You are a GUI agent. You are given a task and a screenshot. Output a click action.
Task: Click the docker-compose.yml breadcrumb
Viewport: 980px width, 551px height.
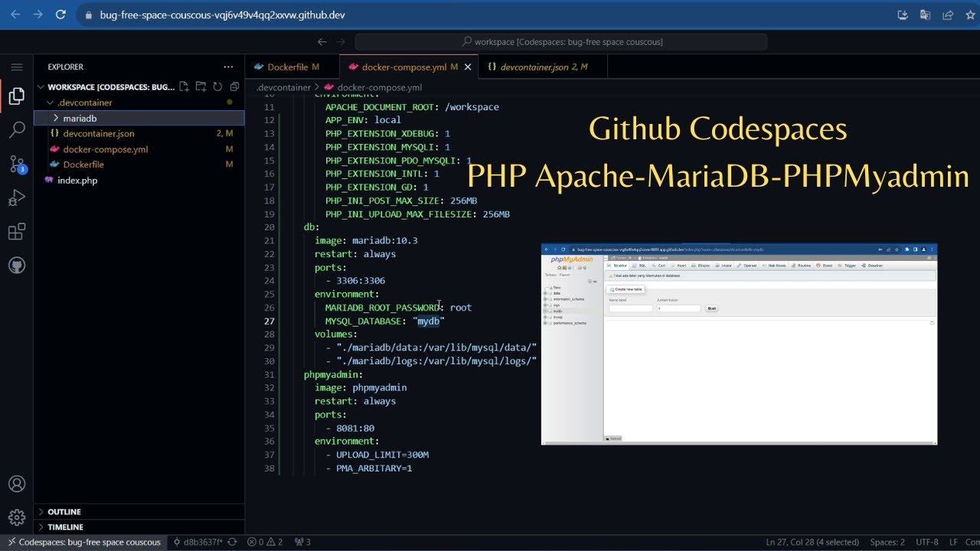[380, 87]
